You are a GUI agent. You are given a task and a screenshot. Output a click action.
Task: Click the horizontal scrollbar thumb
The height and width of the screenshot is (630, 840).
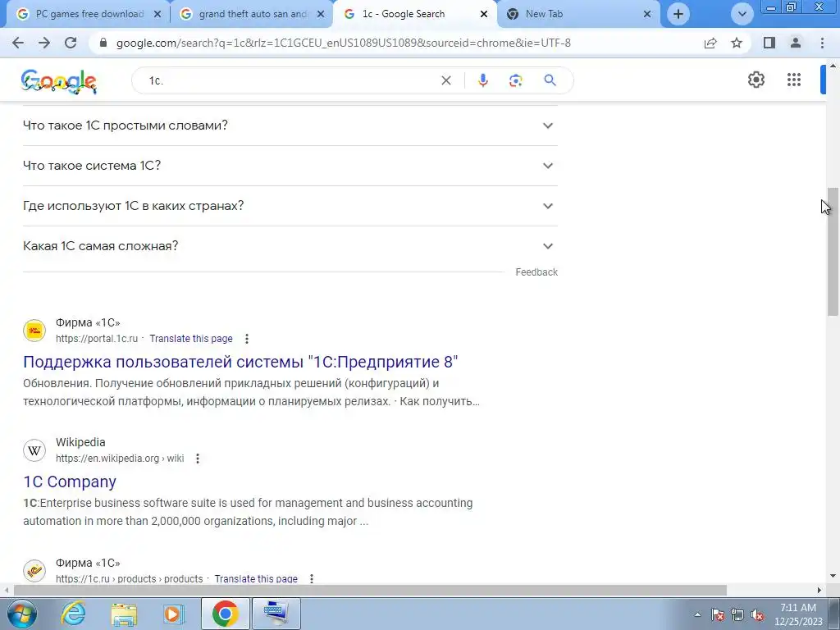tap(370, 591)
